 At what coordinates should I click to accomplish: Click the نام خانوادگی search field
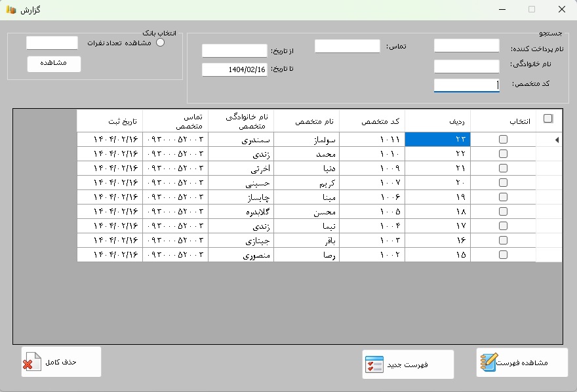[x=466, y=66]
